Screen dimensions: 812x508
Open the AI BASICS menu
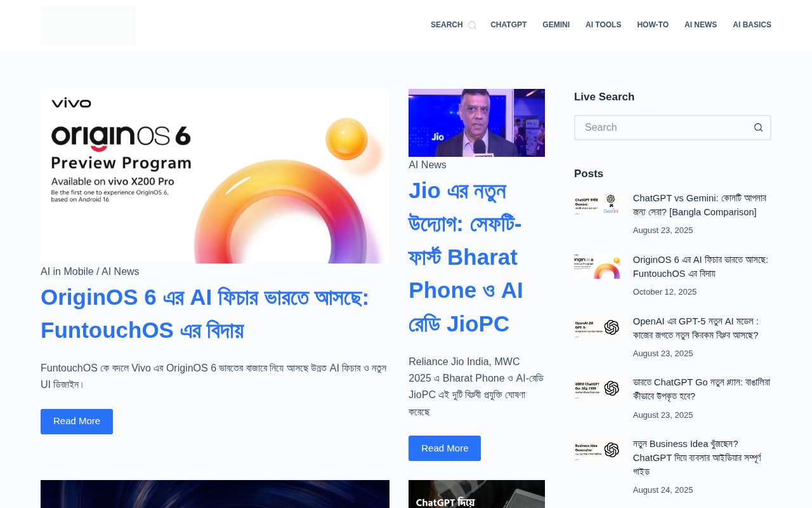click(x=752, y=25)
